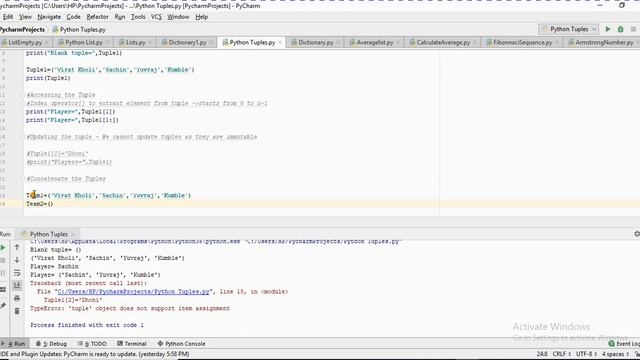Open the Refactor menu
The width and height of the screenshot is (640, 360).
[98, 17]
